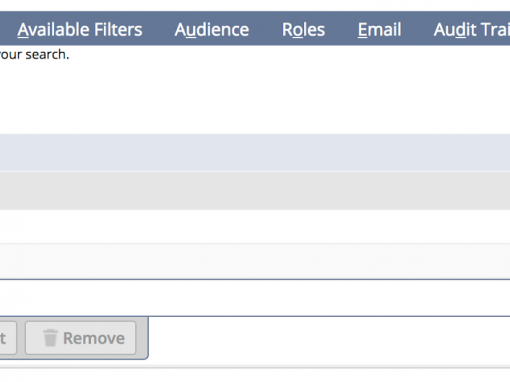Switch to the Audience tab

(x=212, y=30)
